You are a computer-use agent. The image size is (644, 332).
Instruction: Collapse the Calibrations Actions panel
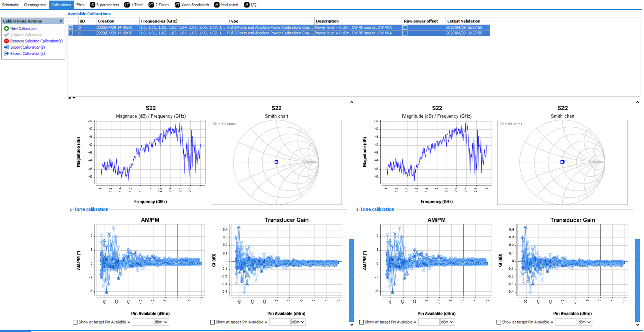[x=61, y=21]
